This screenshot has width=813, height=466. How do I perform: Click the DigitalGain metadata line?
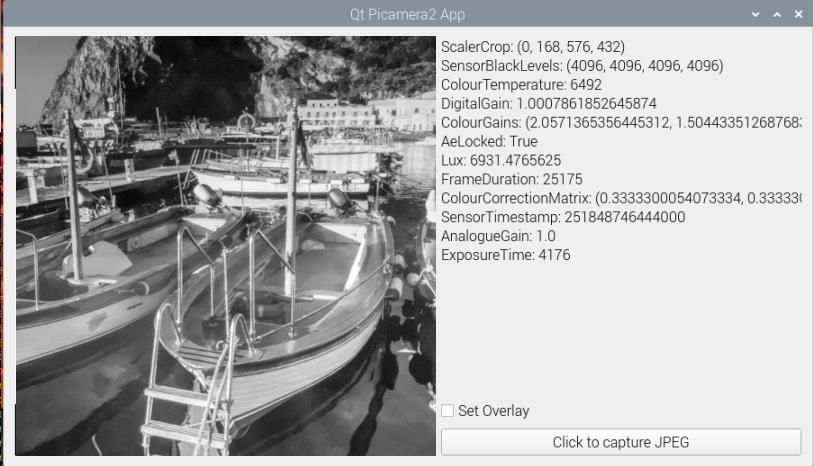(548, 104)
